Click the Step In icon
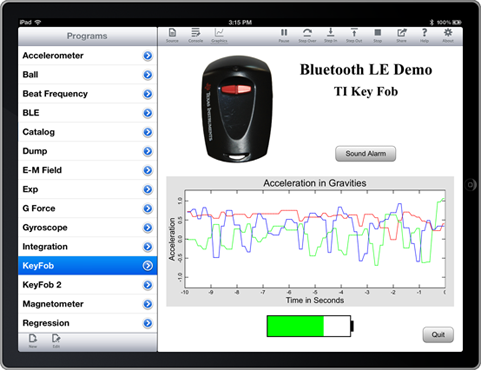Image resolution: width=481 pixels, height=370 pixels. (330, 35)
